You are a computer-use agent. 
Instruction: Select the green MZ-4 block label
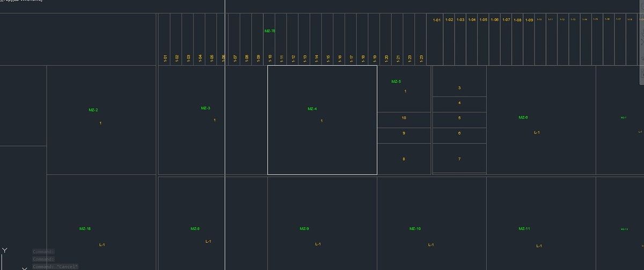point(312,109)
